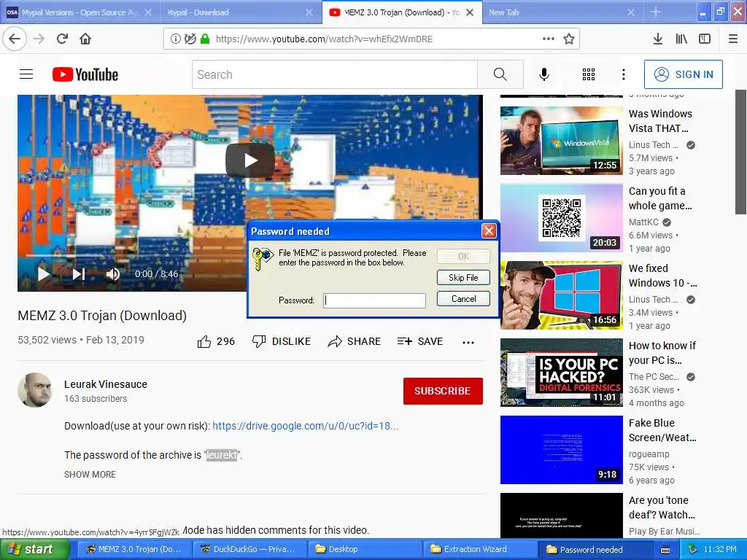Open YouTube guide hamburger menu
This screenshot has height=560, width=747.
click(x=26, y=74)
